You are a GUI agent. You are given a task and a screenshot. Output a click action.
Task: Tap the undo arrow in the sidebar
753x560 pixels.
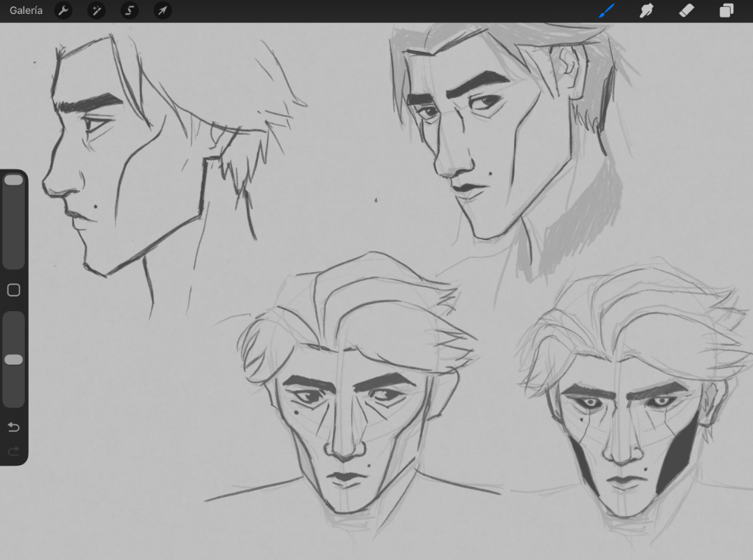[13, 427]
